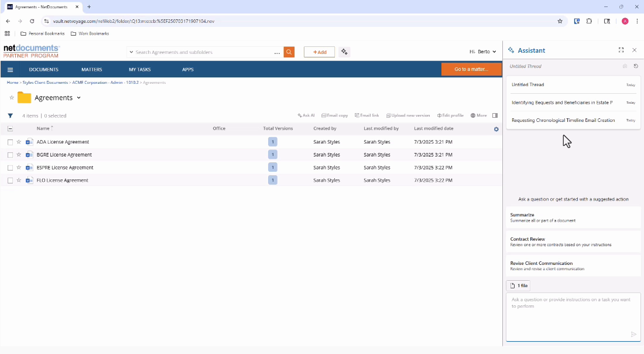Viewport: 644px width, 354px height.
Task: Choose the Contract Review suggested action
Action: click(x=573, y=241)
